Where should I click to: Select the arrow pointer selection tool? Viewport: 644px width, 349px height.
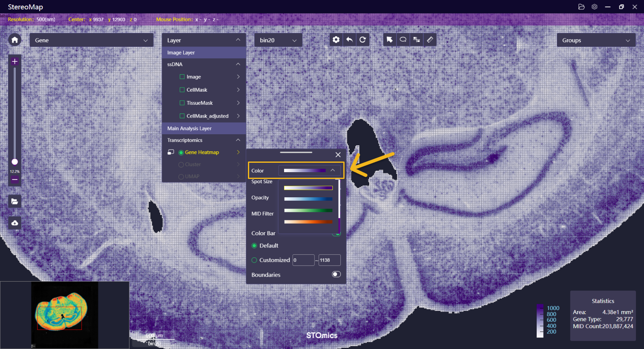click(390, 40)
